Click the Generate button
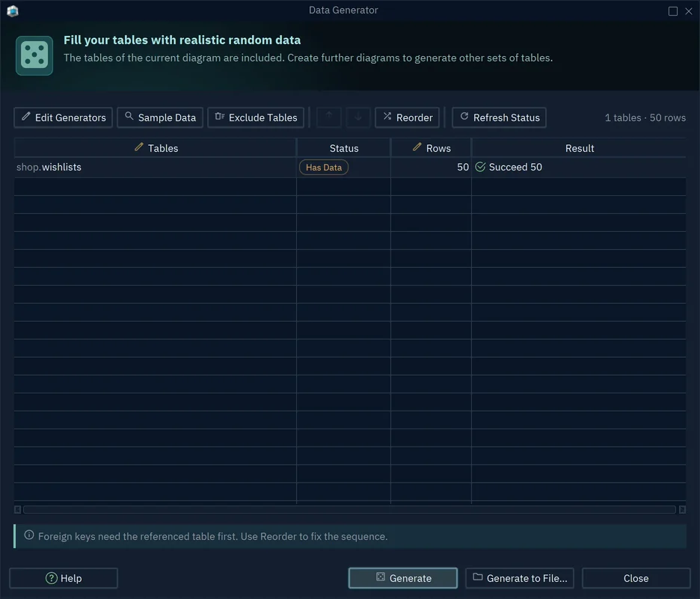The image size is (700, 599). point(402,578)
